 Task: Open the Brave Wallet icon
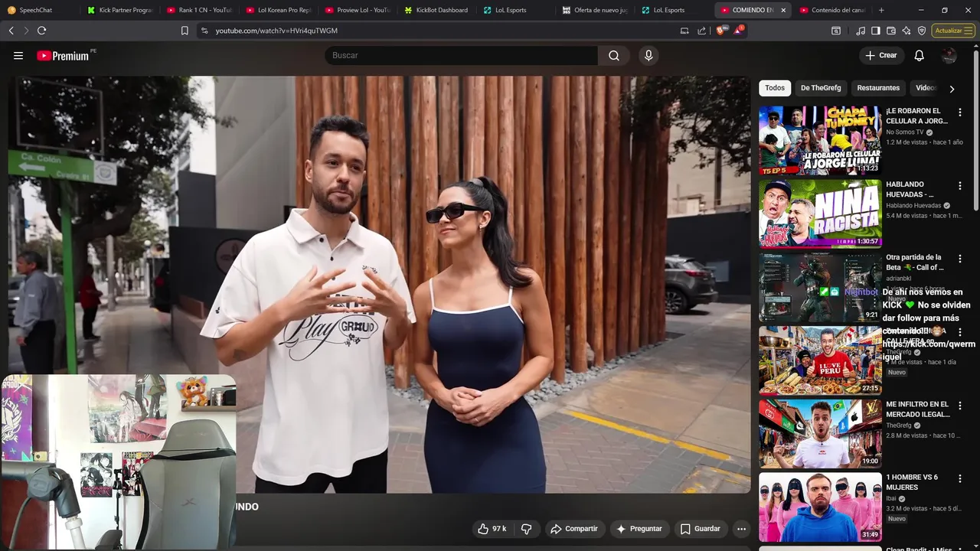click(x=891, y=31)
